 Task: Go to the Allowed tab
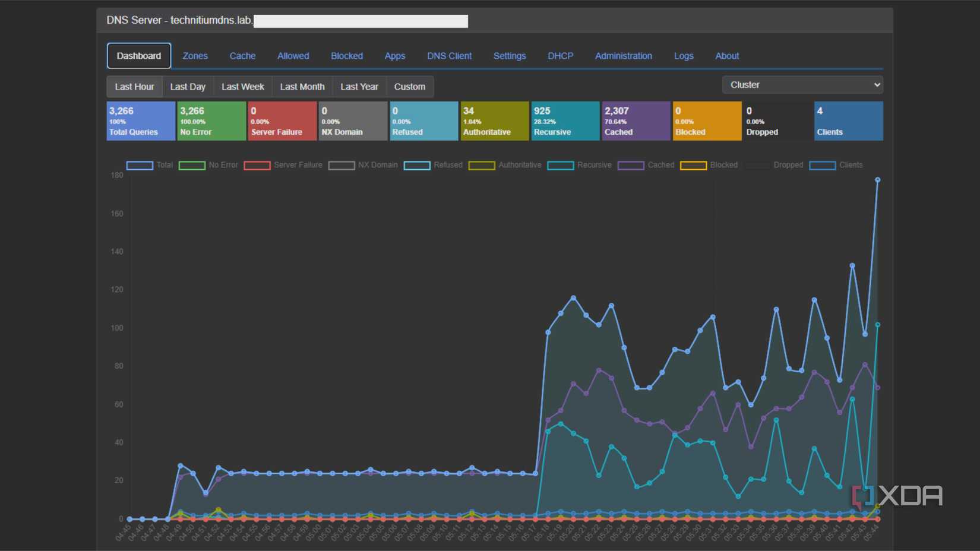click(x=293, y=56)
